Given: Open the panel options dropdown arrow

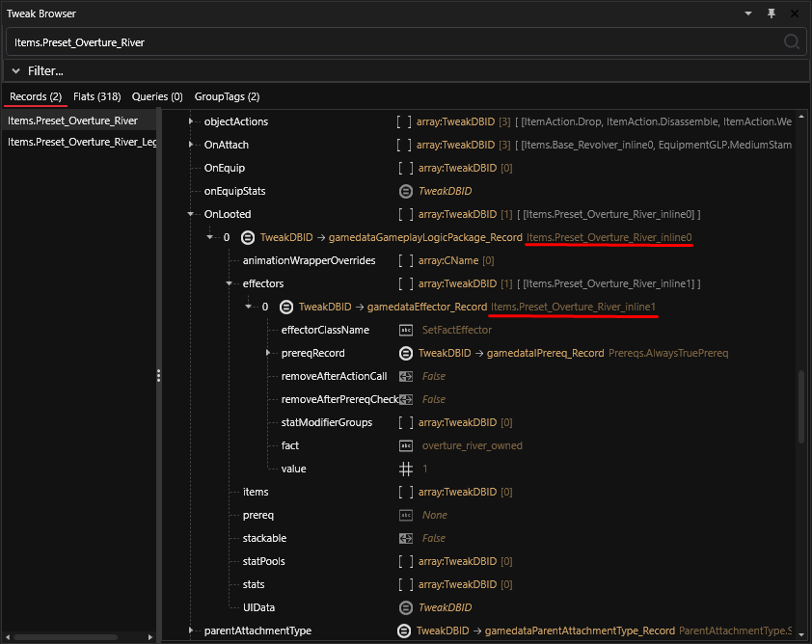Looking at the screenshot, I should (748, 13).
